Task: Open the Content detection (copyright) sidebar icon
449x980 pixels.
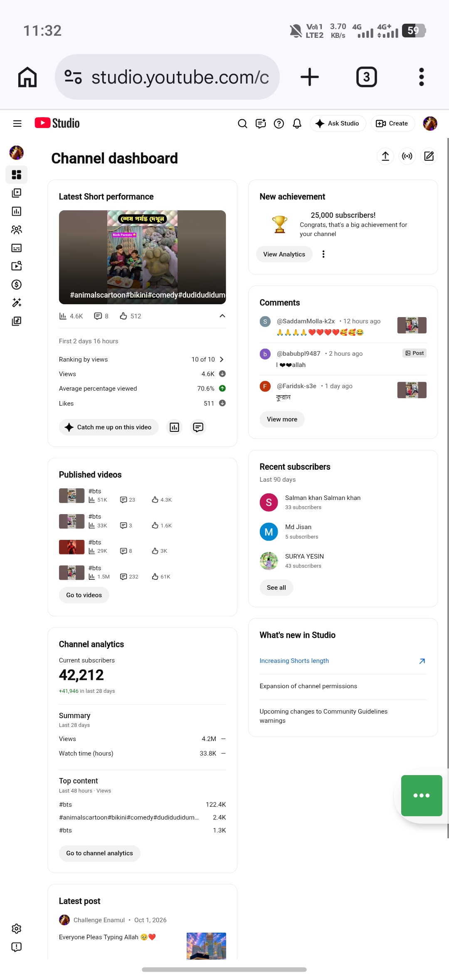Action: (x=17, y=266)
